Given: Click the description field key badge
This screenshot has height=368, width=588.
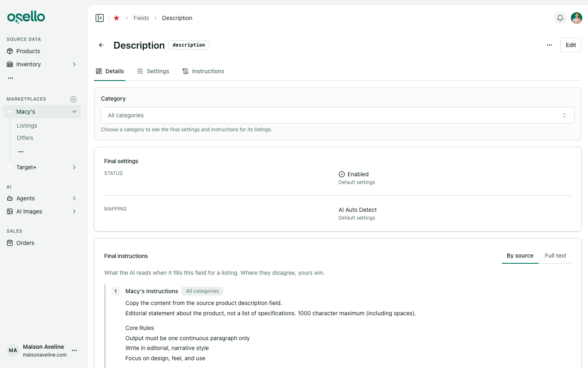Looking at the screenshot, I should tap(189, 45).
